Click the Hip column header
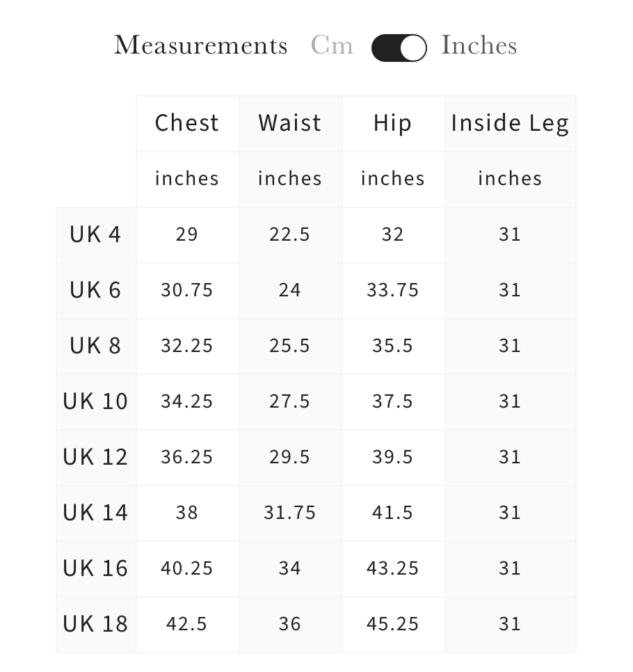The image size is (633, 672). pos(393,123)
